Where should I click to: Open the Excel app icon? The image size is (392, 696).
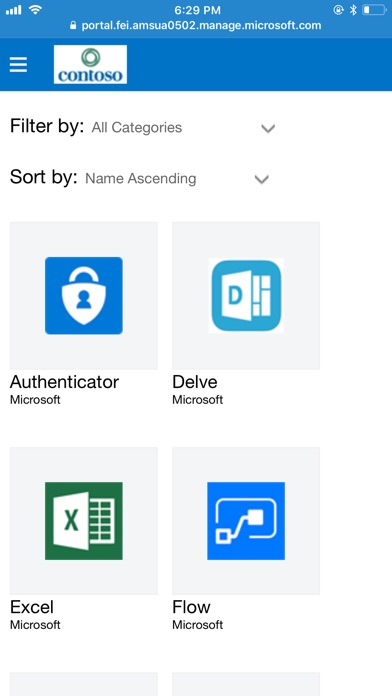click(83, 521)
